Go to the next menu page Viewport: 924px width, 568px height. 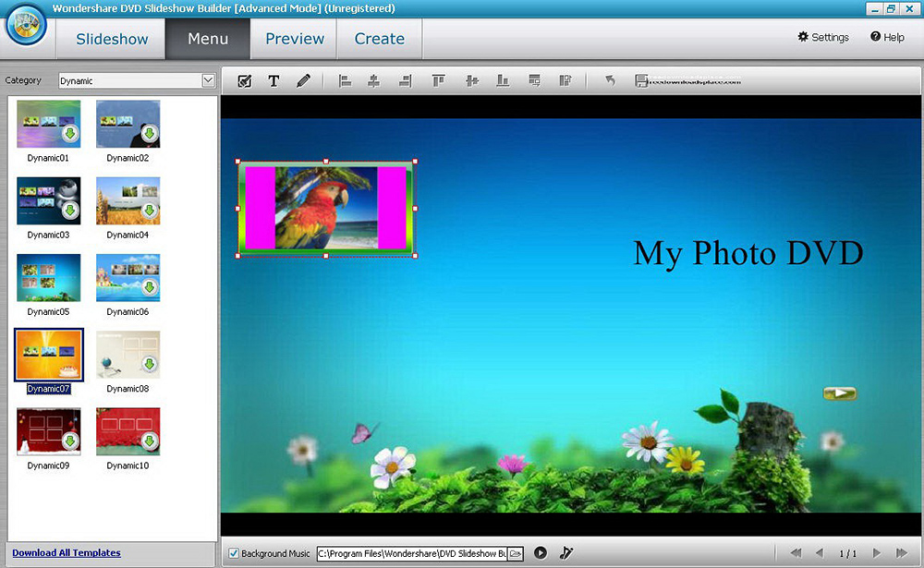tap(877, 553)
